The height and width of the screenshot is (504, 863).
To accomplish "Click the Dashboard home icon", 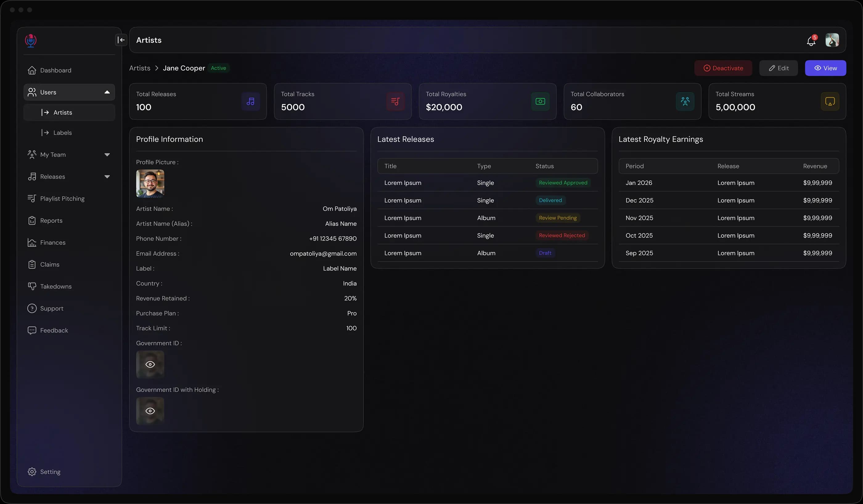I will (32, 70).
